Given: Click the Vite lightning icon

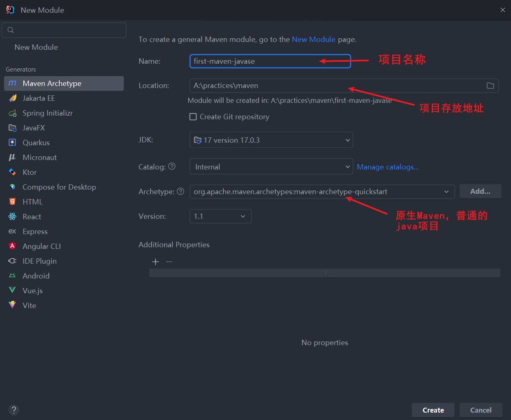Looking at the screenshot, I should (13, 305).
